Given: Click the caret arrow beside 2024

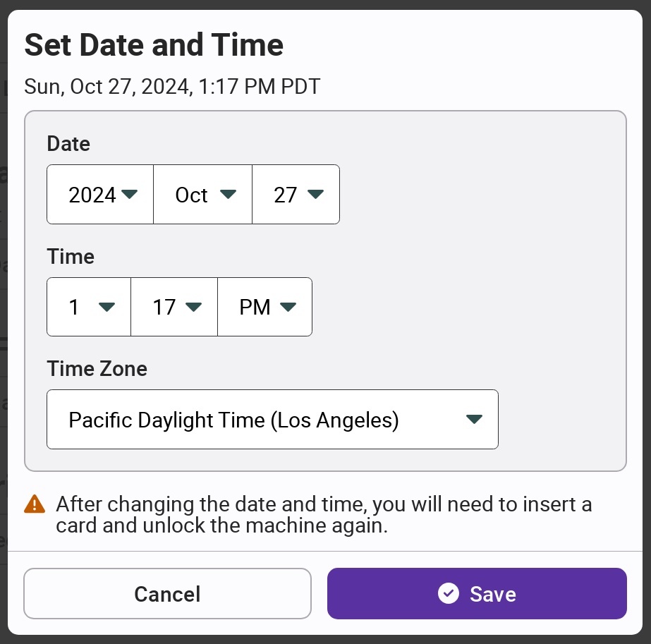Looking at the screenshot, I should pos(130,194).
